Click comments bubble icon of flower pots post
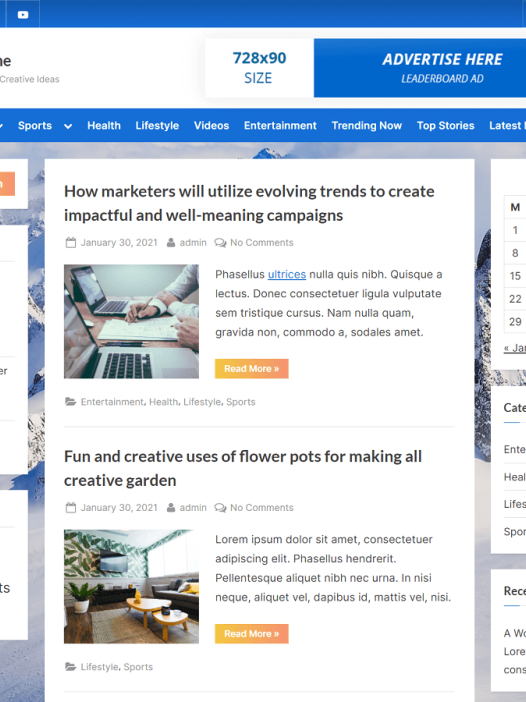526x702 pixels. coord(220,508)
